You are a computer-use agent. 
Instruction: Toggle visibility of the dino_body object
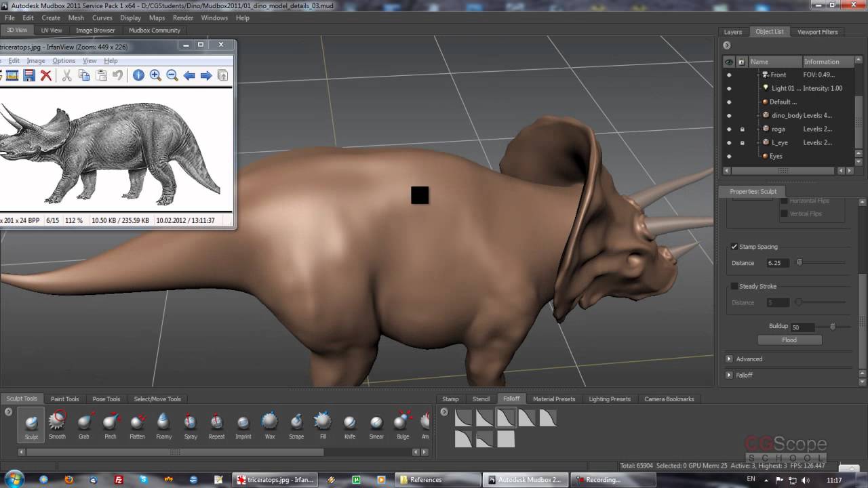click(x=729, y=115)
